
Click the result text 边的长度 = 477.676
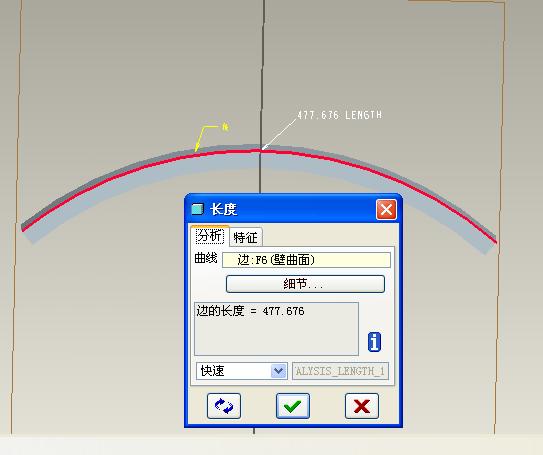point(250,311)
